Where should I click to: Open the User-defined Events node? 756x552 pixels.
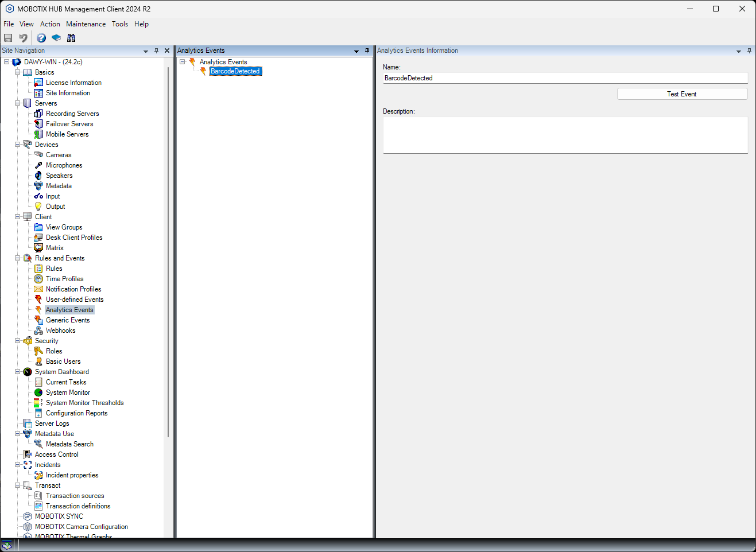75,300
